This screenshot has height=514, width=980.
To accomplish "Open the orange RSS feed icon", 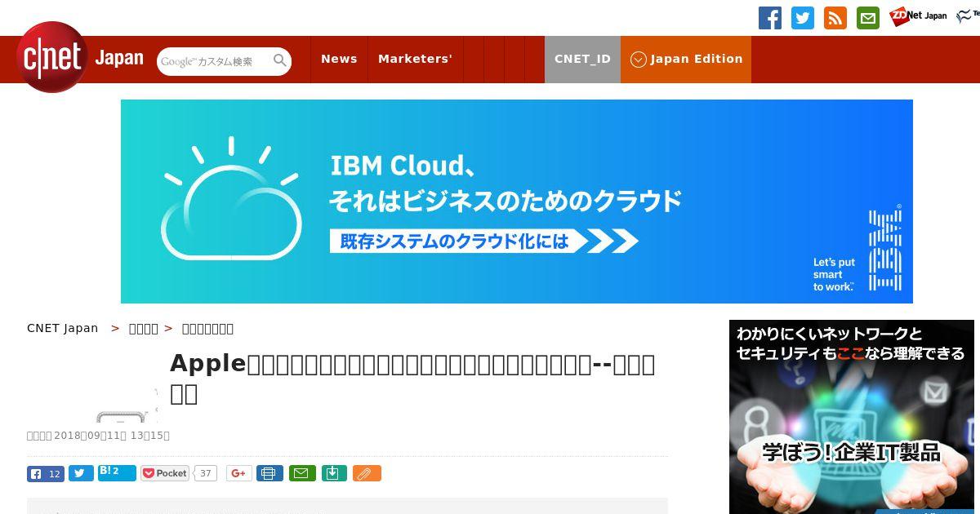I will 835,18.
